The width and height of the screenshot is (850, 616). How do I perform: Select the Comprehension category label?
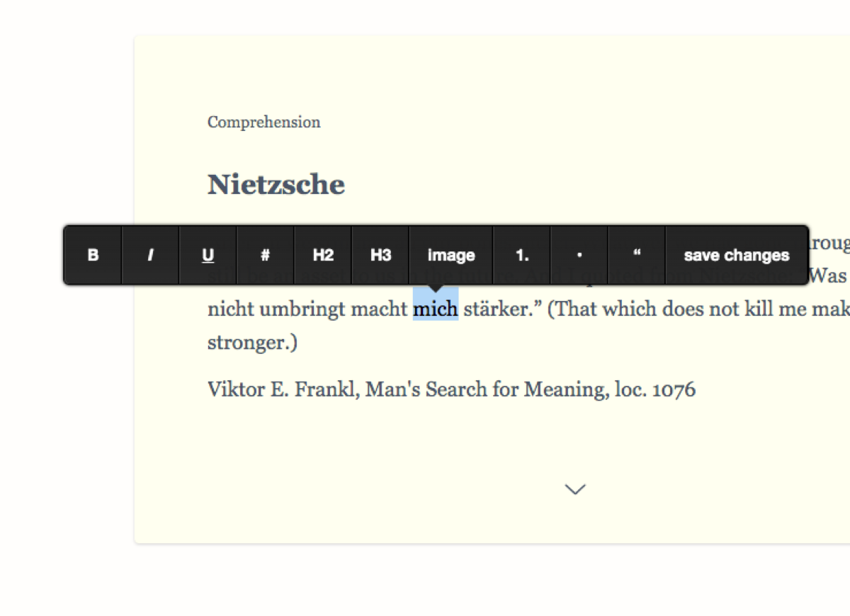[263, 122]
